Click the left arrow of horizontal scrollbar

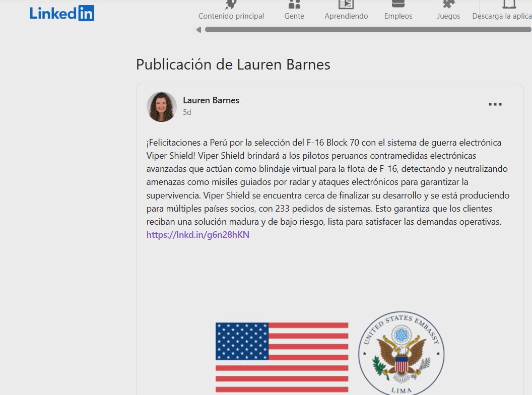tap(199, 30)
